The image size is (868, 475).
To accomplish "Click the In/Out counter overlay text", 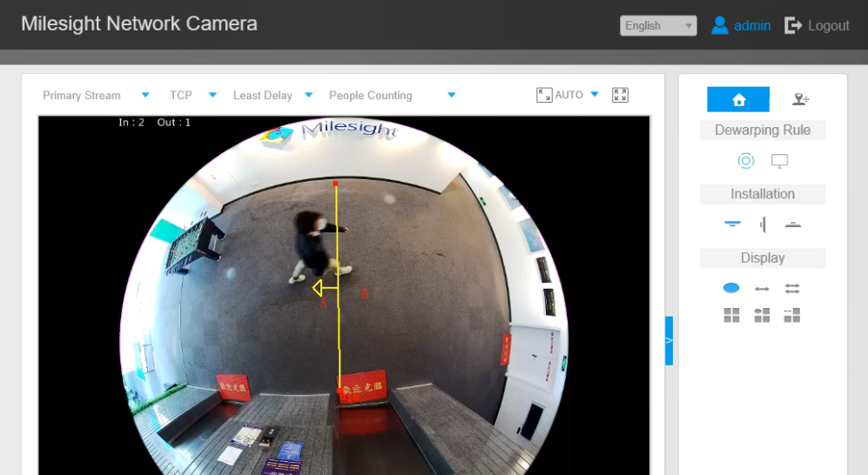I will (x=154, y=122).
